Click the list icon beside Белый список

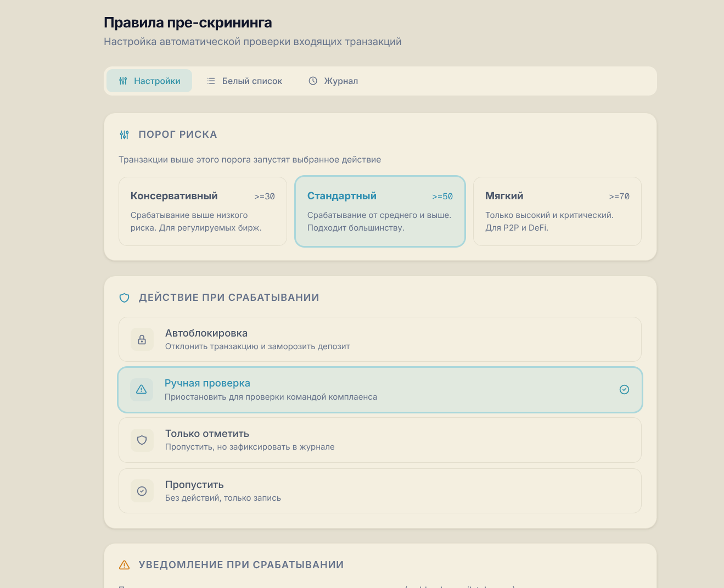[x=211, y=81]
